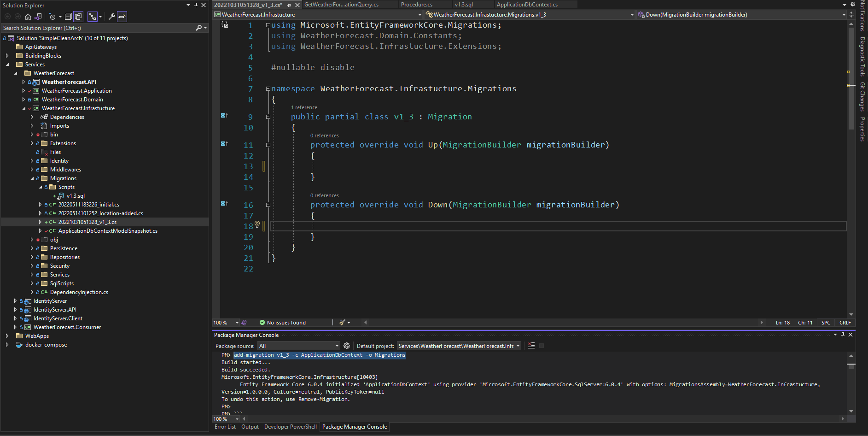Click the 0 references CodeLens above Up method
The image size is (868, 436).
[x=324, y=136]
